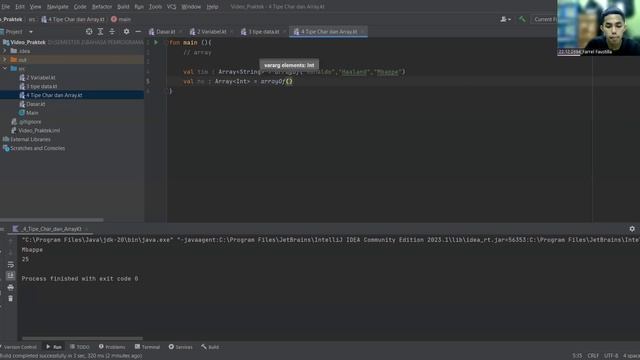Open the View menu
The image size is (640, 360).
[35, 7]
